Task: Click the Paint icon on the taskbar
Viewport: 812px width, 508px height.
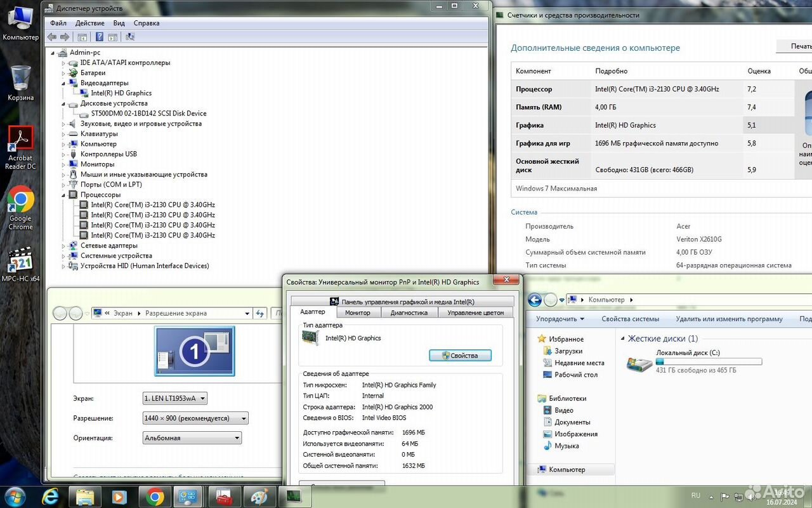Action: click(x=259, y=497)
